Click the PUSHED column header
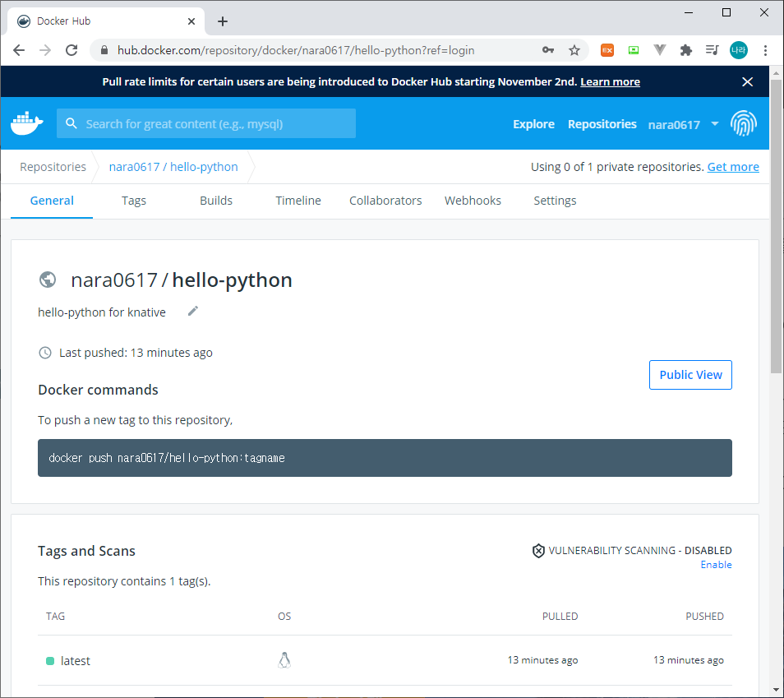 704,617
